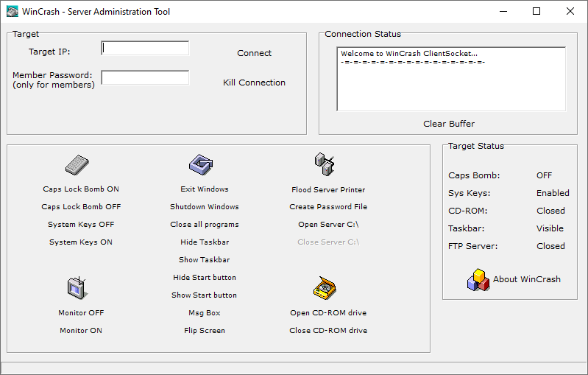Open About WinCrash via the blocks icon
This screenshot has width=588, height=375.
pos(478,280)
